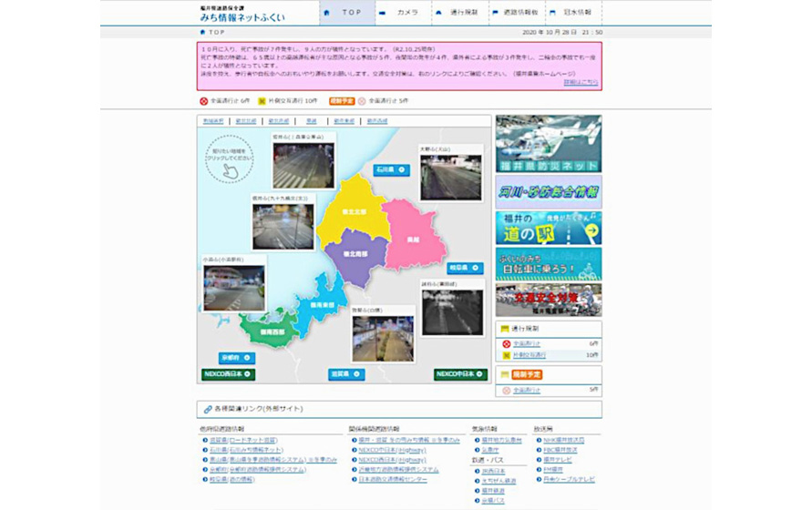812x510 pixels.
Task: View the 敦賀 camera thumbnail at the map bottom
Action: [x=383, y=338]
